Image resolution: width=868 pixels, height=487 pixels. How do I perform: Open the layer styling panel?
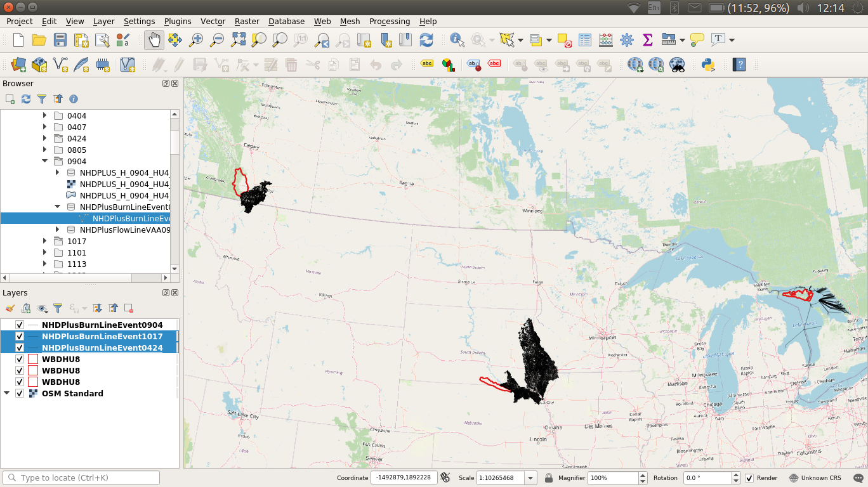[x=10, y=308]
